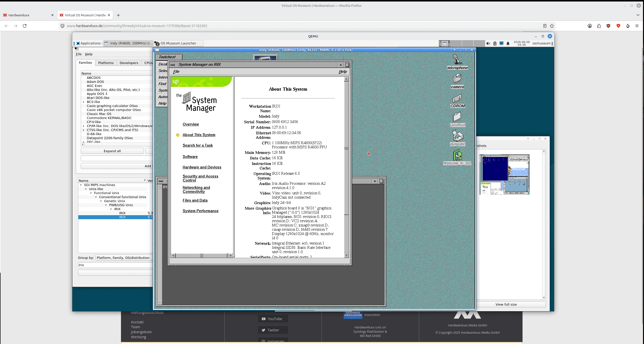This screenshot has height=344, width=644.
Task: Open Help menu in System Manager
Action: (343, 72)
